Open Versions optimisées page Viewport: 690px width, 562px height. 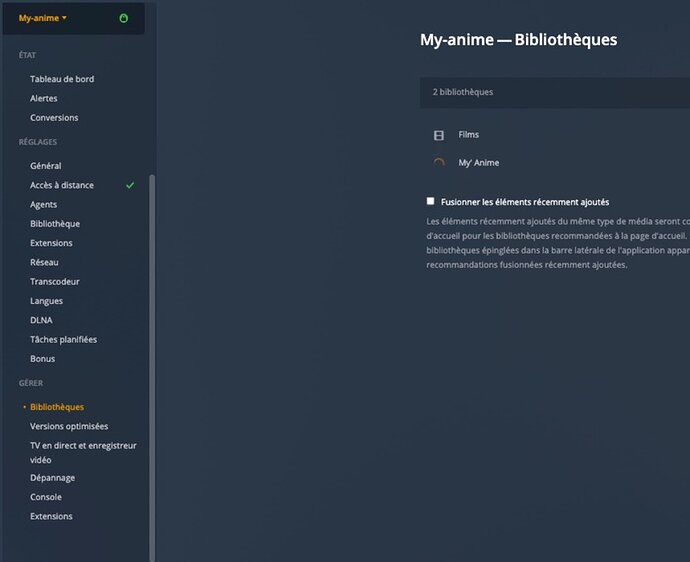coord(69,426)
